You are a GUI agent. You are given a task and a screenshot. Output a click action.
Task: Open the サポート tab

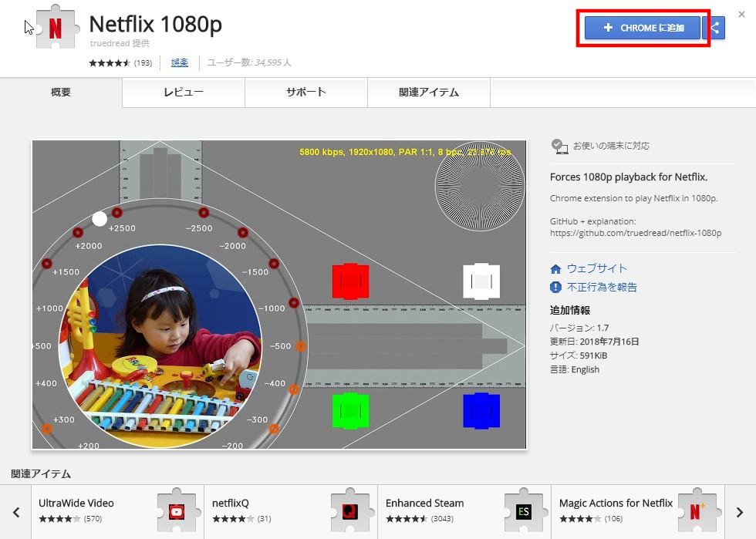[305, 93]
